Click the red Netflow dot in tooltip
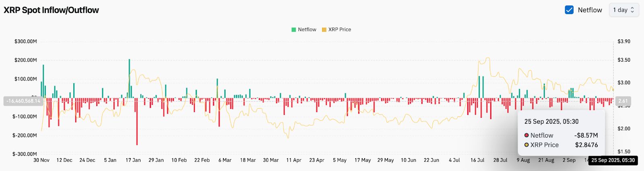The image size is (644, 171). pyautogui.click(x=526, y=136)
